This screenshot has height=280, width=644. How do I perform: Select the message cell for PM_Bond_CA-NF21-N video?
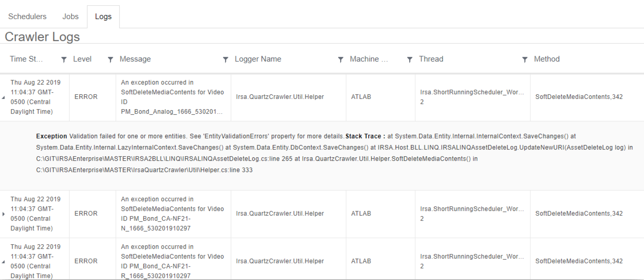pos(173,214)
